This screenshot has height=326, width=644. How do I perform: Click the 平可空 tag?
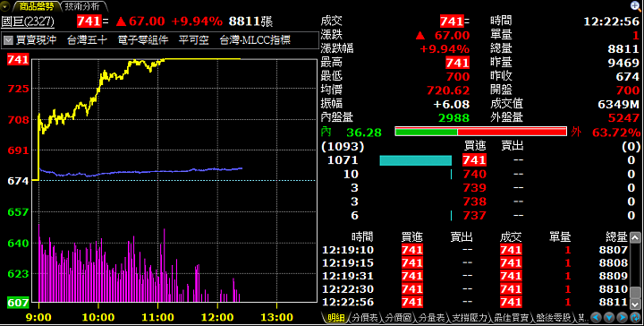194,40
